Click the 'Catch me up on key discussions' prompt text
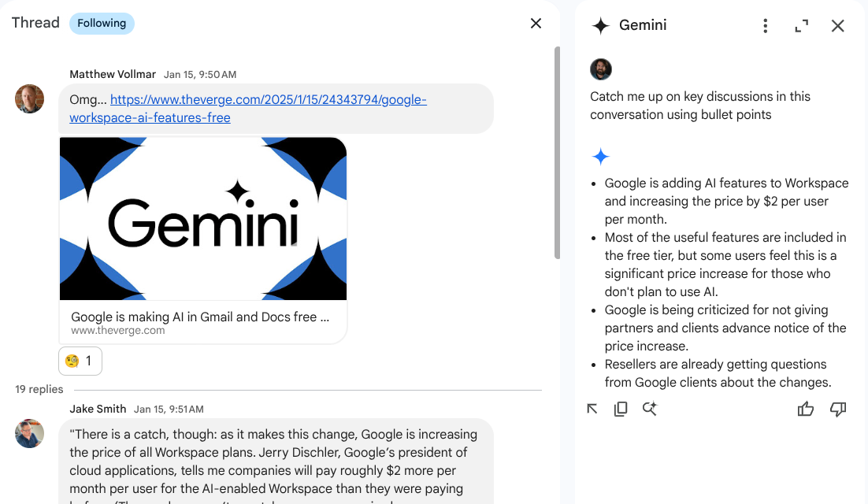868x504 pixels. (700, 106)
